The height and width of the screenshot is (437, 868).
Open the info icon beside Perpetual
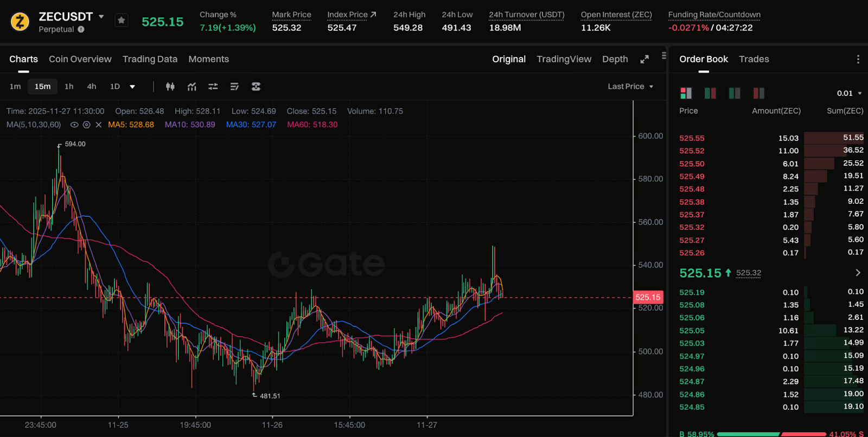[x=81, y=29]
